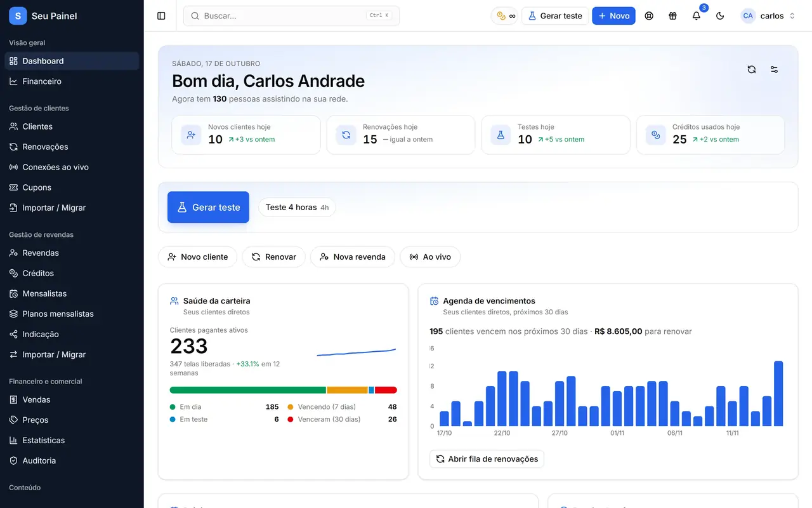The height and width of the screenshot is (508, 812).
Task: Click the blue Novo button
Action: [613, 16]
